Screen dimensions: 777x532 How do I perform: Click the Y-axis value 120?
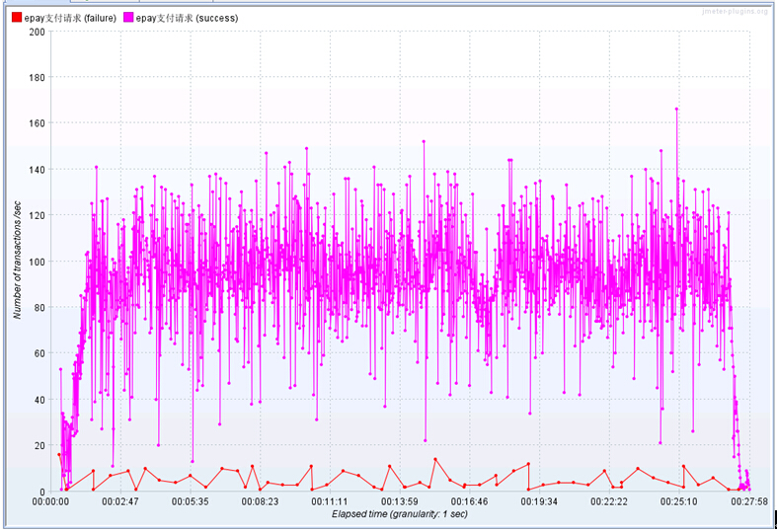(x=38, y=215)
